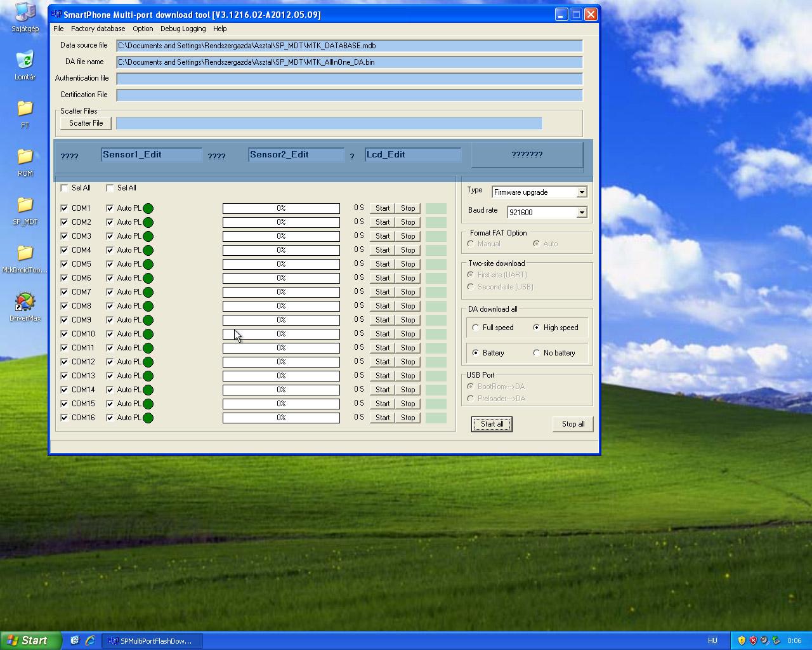Click the HU language indicator

tap(712, 640)
